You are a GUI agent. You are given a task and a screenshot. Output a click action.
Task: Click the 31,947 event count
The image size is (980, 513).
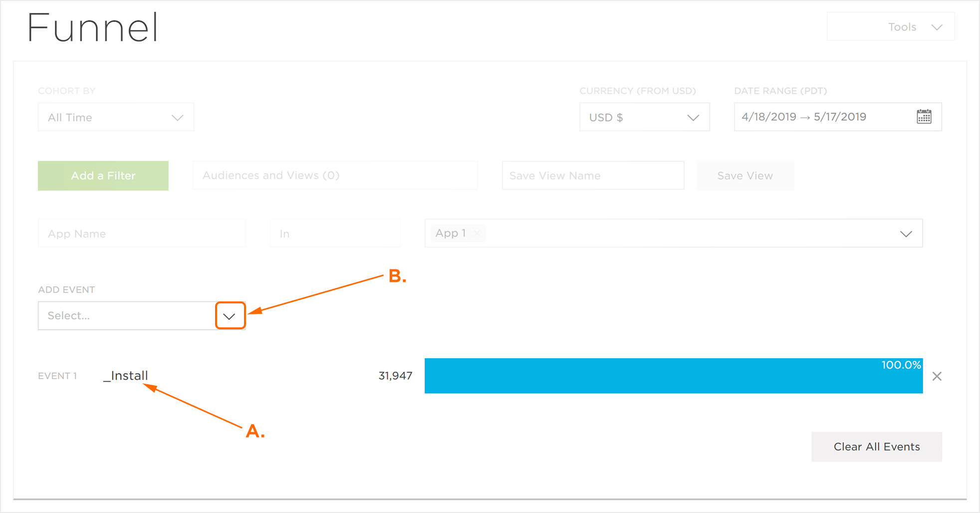tap(395, 376)
